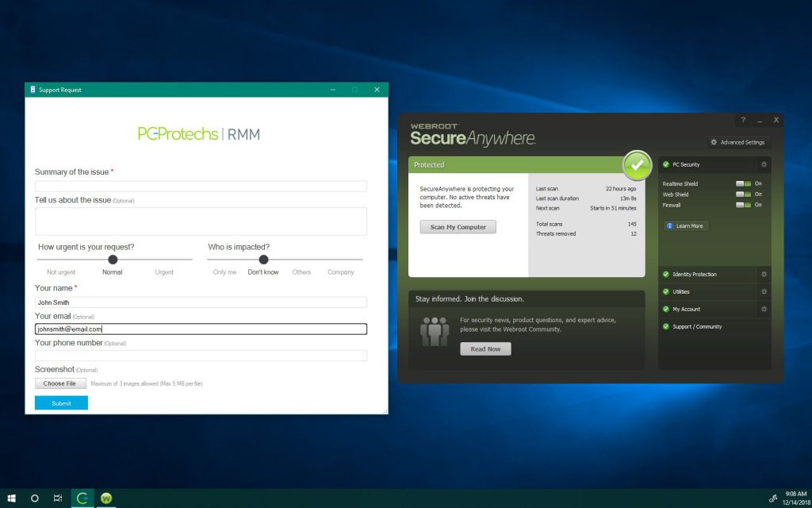Toggle the Firewall switch
812x508 pixels.
tap(743, 205)
